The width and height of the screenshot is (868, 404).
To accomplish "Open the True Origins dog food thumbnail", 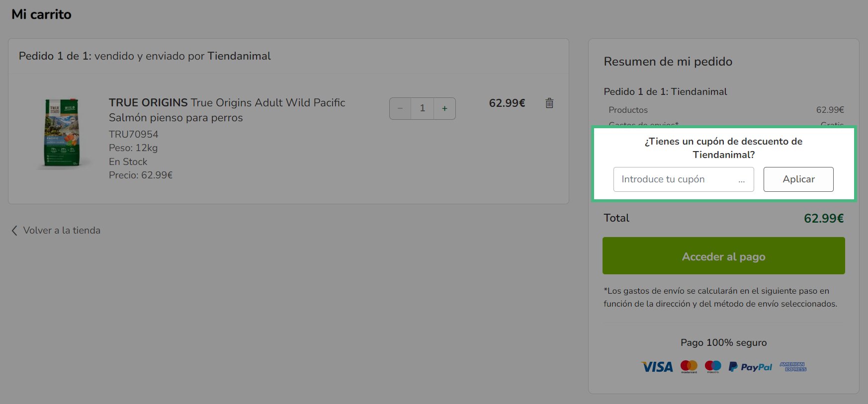I will (x=63, y=133).
